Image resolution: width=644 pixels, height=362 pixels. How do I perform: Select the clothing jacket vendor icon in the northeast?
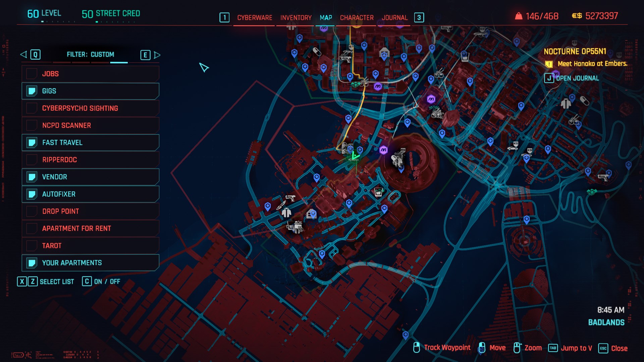click(566, 104)
